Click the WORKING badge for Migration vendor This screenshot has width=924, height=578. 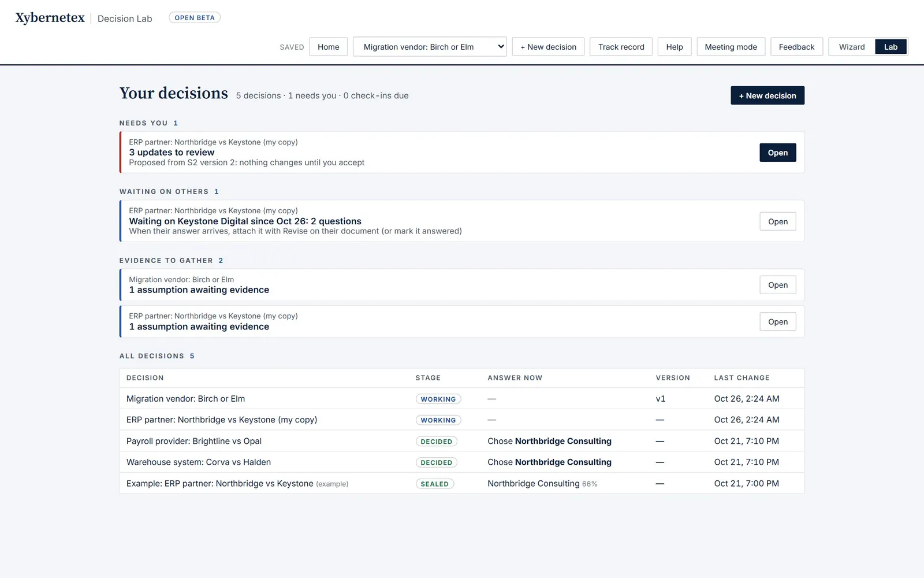point(438,399)
